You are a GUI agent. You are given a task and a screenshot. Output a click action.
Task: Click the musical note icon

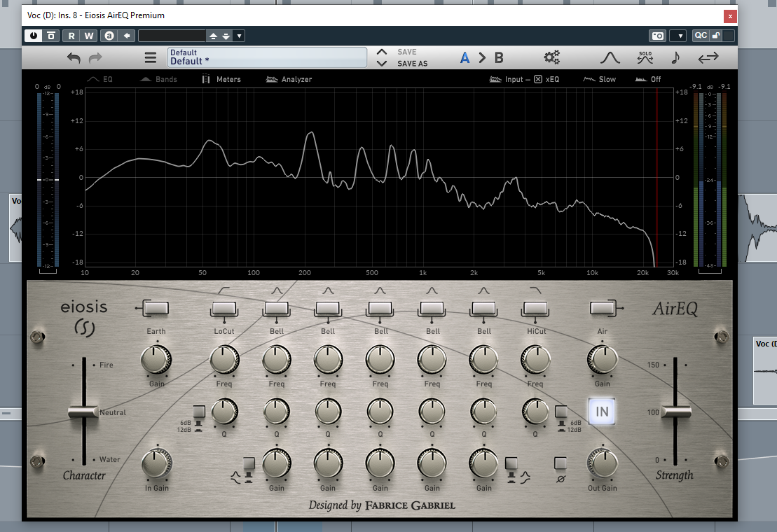[675, 57]
